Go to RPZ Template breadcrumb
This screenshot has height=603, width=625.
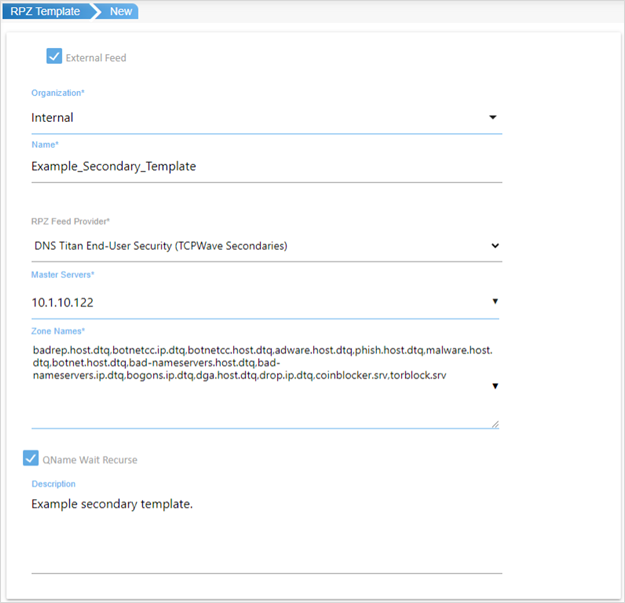(x=45, y=11)
